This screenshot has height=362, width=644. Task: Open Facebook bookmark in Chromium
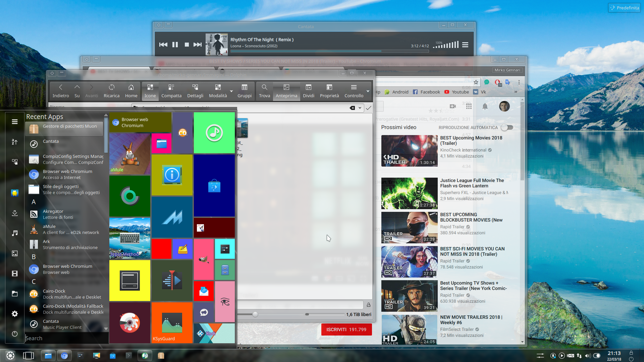click(426, 92)
